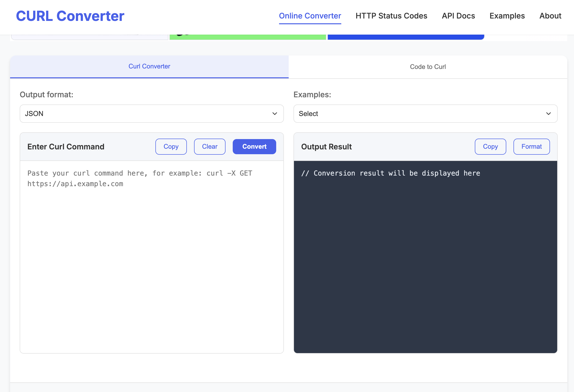Screen dimensions: 574x392
Task: Format the output result
Action: point(531,147)
